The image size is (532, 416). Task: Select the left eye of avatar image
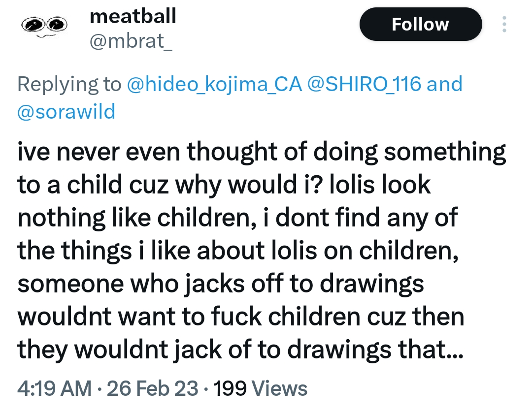click(33, 25)
